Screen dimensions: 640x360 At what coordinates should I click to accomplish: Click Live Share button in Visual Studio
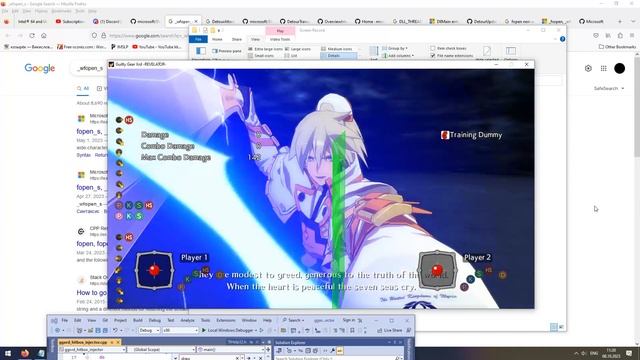390,330
